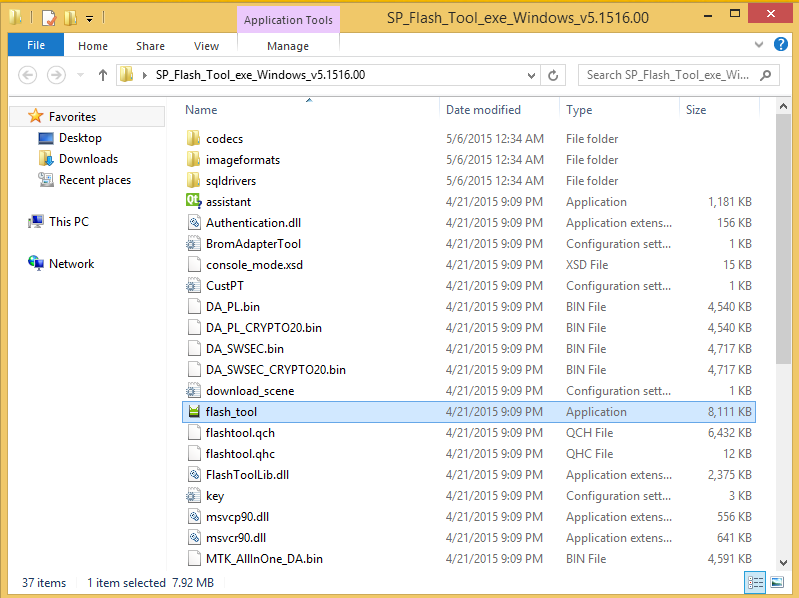Click the FlashToolLib.dll file icon

click(194, 475)
